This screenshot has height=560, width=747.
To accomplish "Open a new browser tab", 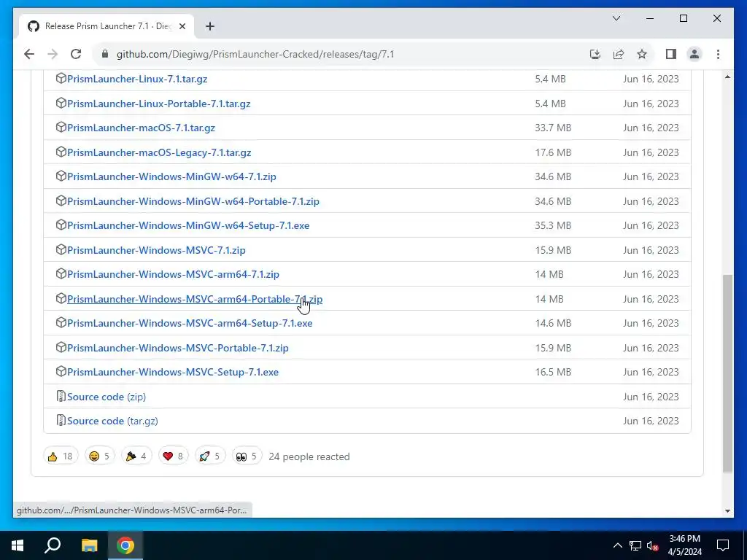I will click(x=210, y=26).
